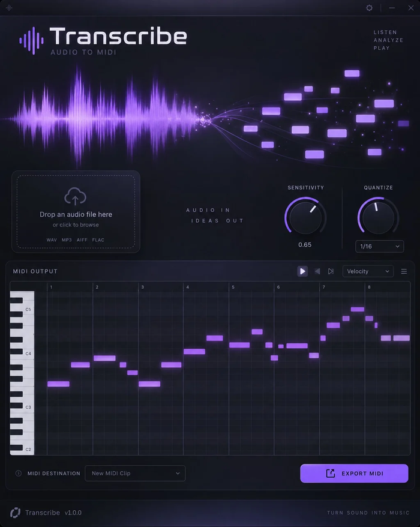Click the v1.0.0 version text
420x527 pixels.
73,513
